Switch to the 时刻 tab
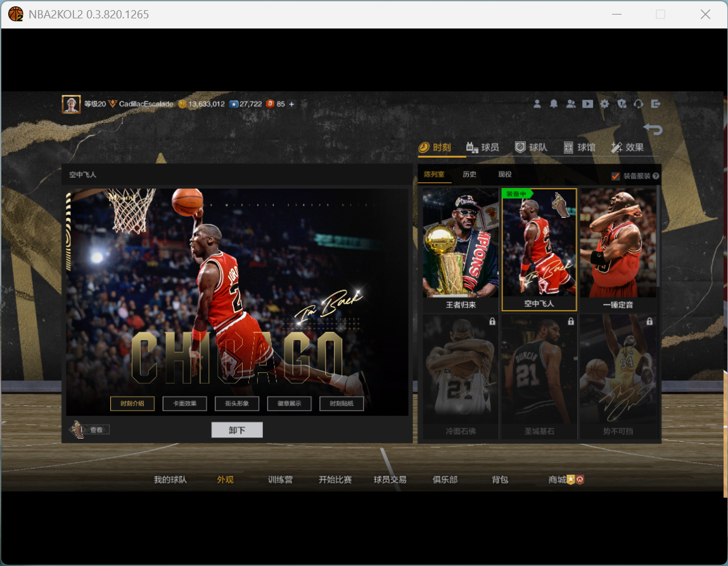728x566 pixels. (435, 148)
